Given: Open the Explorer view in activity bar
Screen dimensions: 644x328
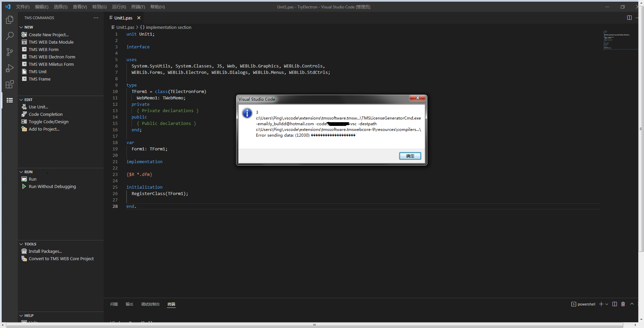Looking at the screenshot, I should pos(10,20).
